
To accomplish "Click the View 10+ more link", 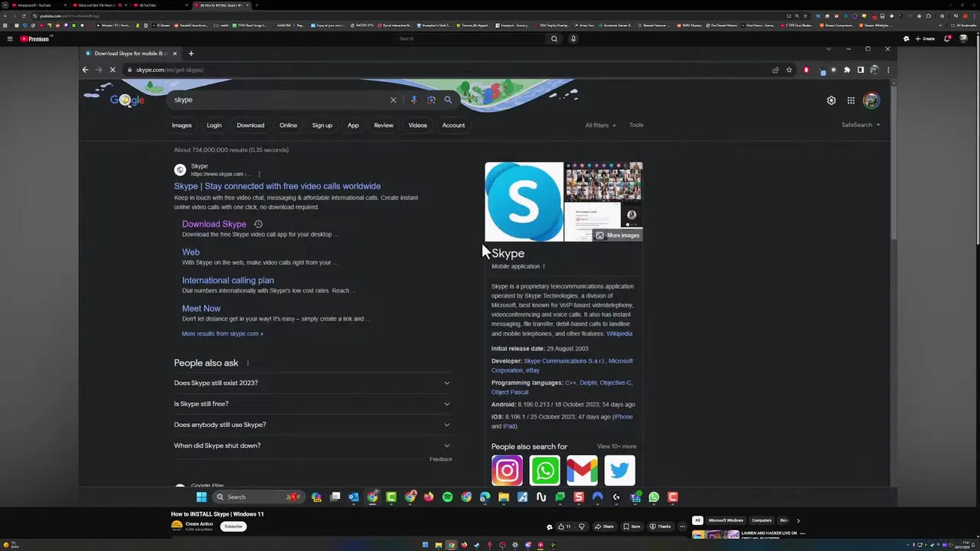I will [x=616, y=446].
